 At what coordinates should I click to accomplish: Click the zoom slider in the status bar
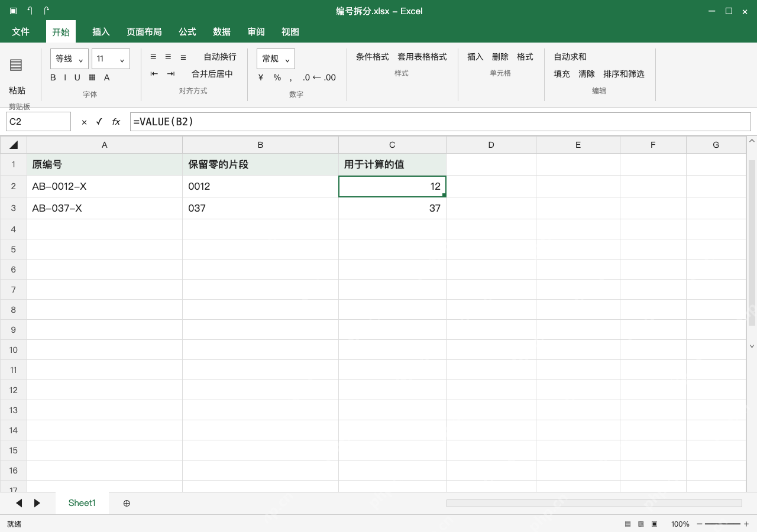pyautogui.click(x=723, y=524)
